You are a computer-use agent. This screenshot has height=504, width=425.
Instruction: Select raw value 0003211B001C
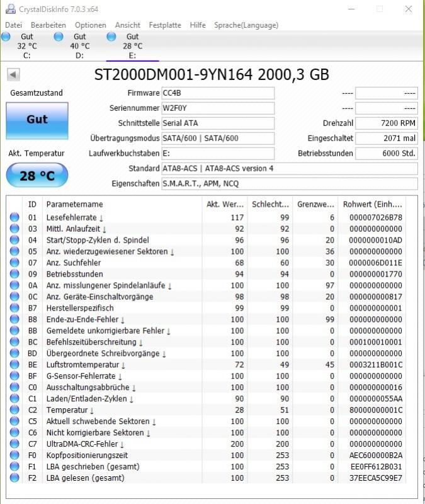375,365
